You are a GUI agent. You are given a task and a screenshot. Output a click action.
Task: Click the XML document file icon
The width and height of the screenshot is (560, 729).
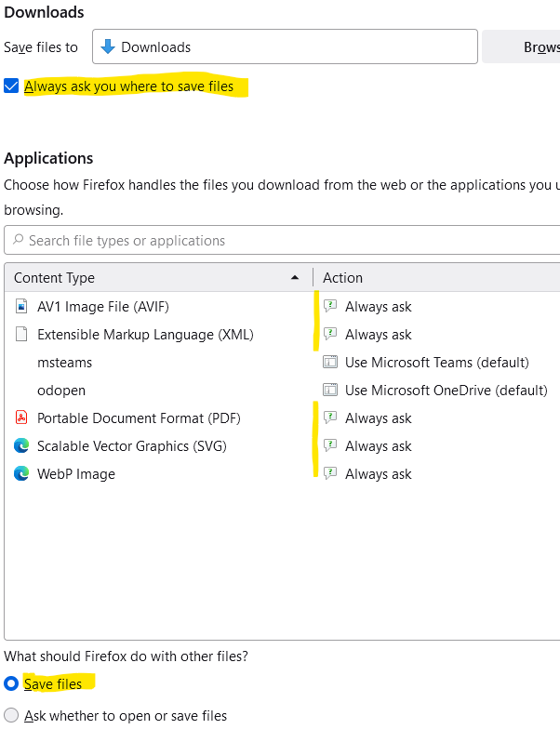click(22, 334)
